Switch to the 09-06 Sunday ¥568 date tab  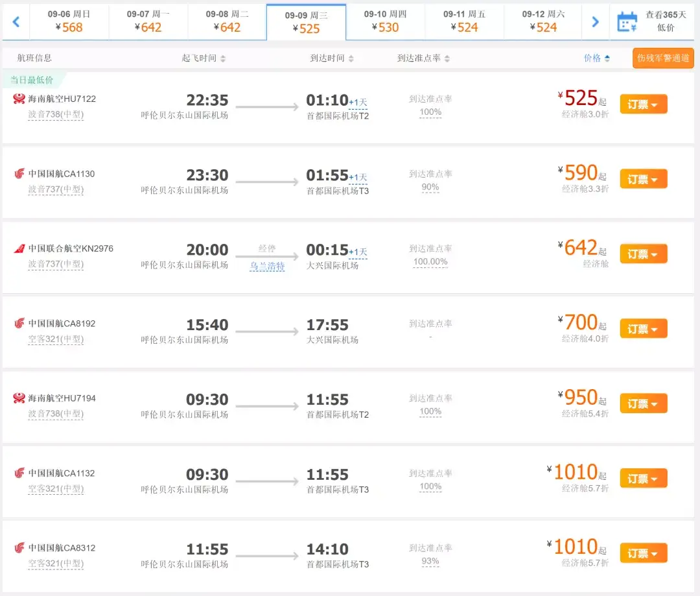tap(69, 21)
